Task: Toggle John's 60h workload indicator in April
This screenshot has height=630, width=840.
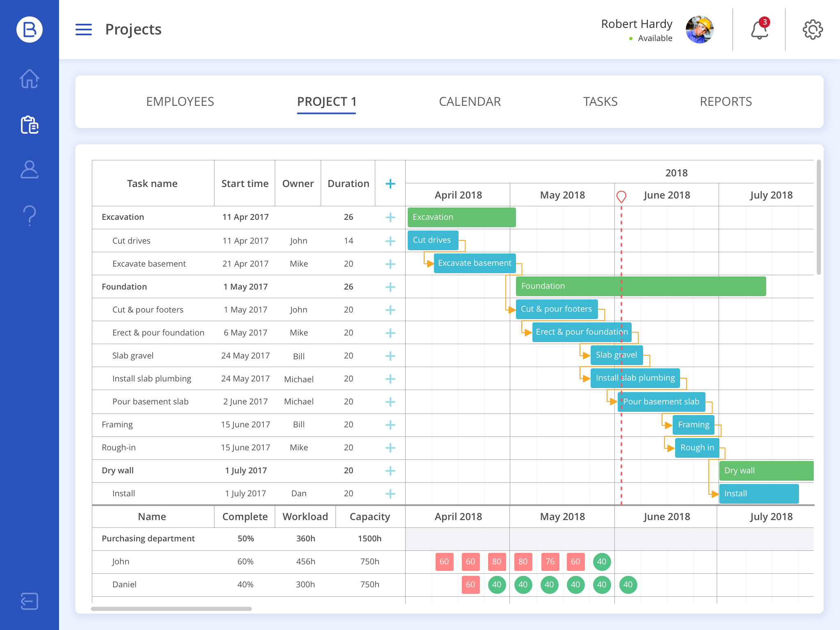Action: point(444,562)
